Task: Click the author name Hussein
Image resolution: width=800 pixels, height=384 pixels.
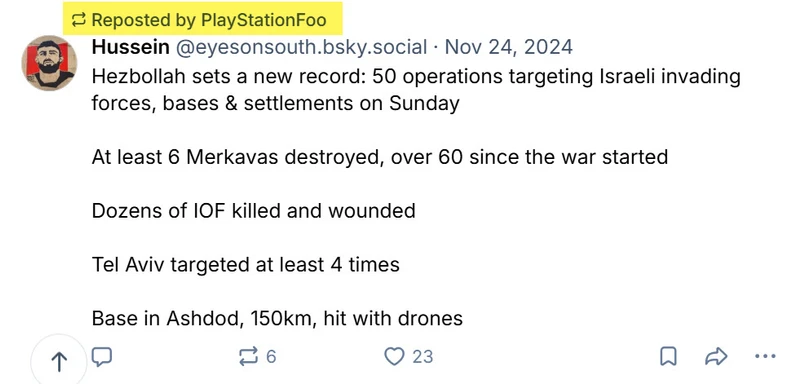Action: [x=131, y=47]
